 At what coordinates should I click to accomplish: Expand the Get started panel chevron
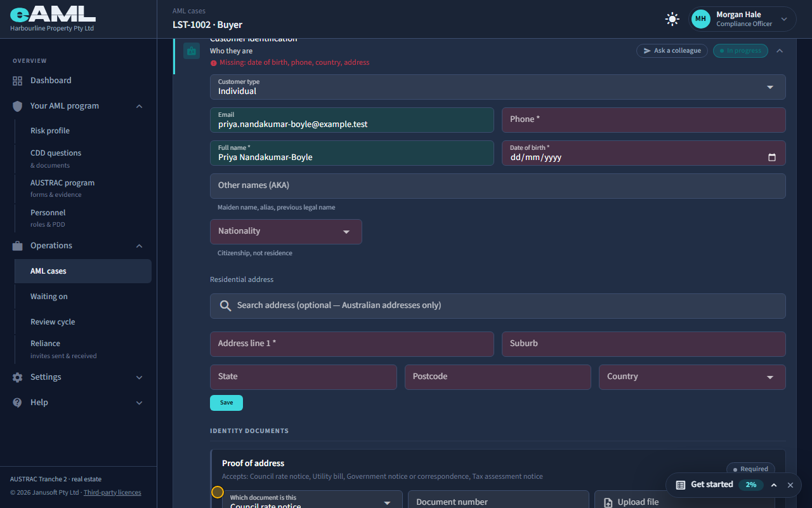click(x=774, y=485)
